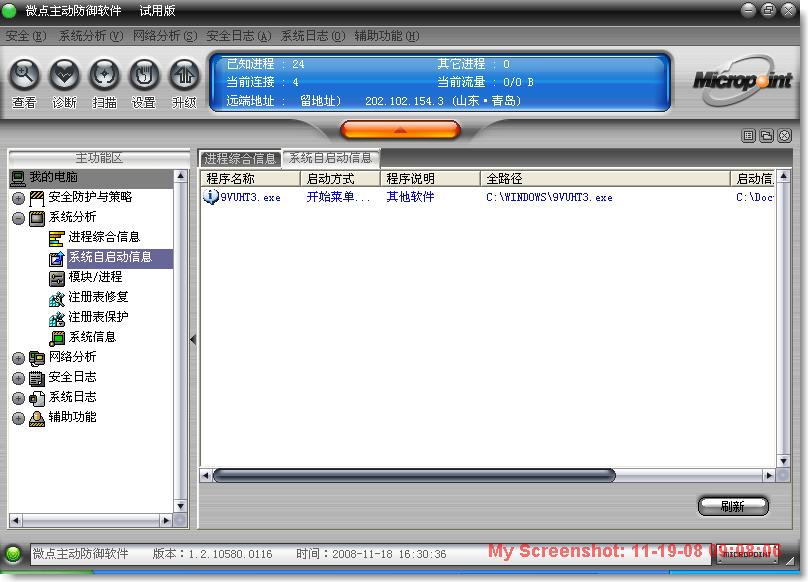The image size is (808, 582).
Task: Click the green status orb in status bar
Action: (x=13, y=554)
